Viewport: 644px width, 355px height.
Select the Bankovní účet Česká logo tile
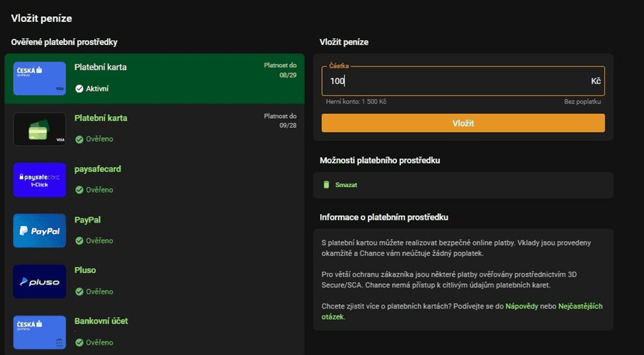point(40,332)
